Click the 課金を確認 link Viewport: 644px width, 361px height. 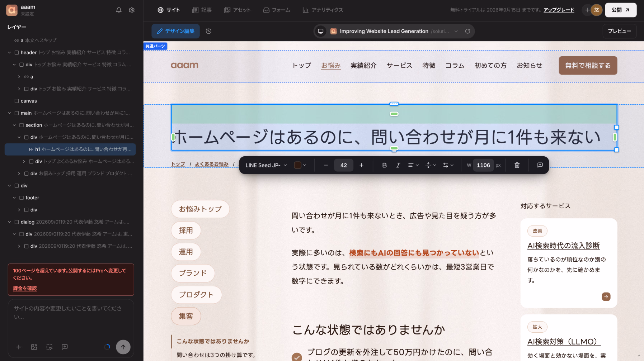coord(25,288)
